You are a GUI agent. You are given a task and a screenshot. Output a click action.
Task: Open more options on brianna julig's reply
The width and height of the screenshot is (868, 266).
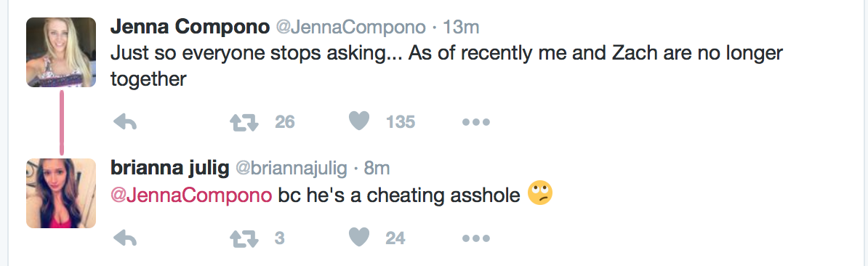point(475,239)
